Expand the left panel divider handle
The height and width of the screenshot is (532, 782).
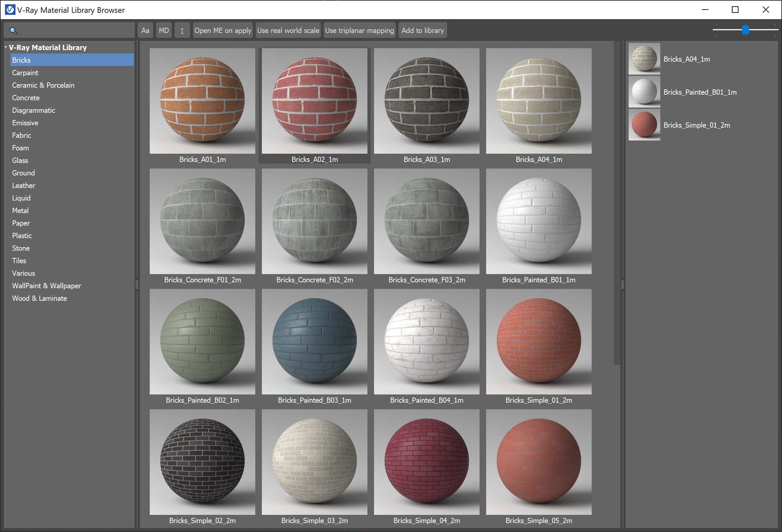pyautogui.click(x=137, y=285)
